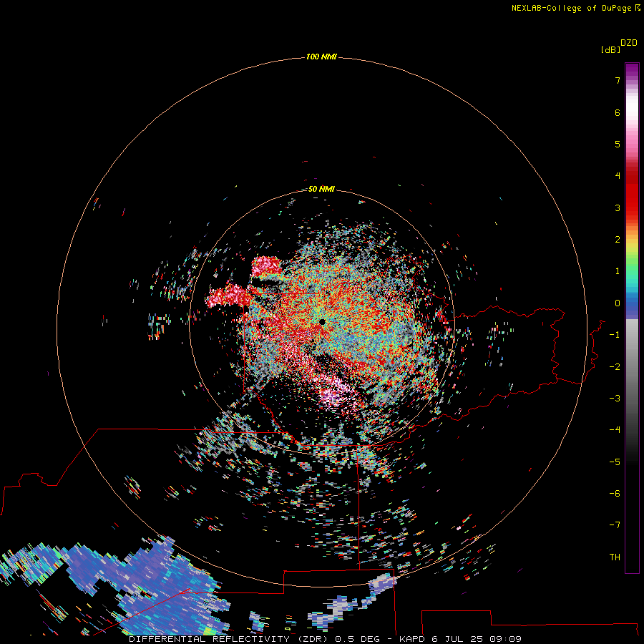Screen dimensions: 644x644
Task: Click the "-2" value on the dB scale
Action: [615, 367]
